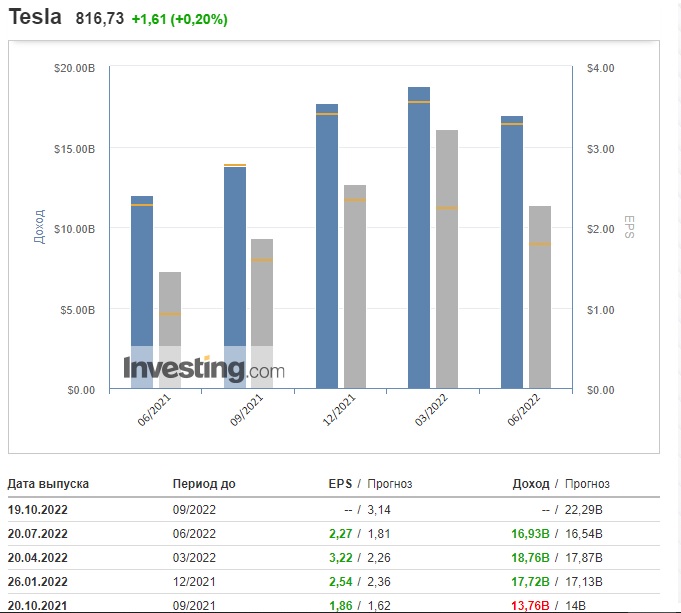This screenshot has height=613, width=681.
Task: Click the blue revenue bar for 12/2021
Action: [x=327, y=246]
